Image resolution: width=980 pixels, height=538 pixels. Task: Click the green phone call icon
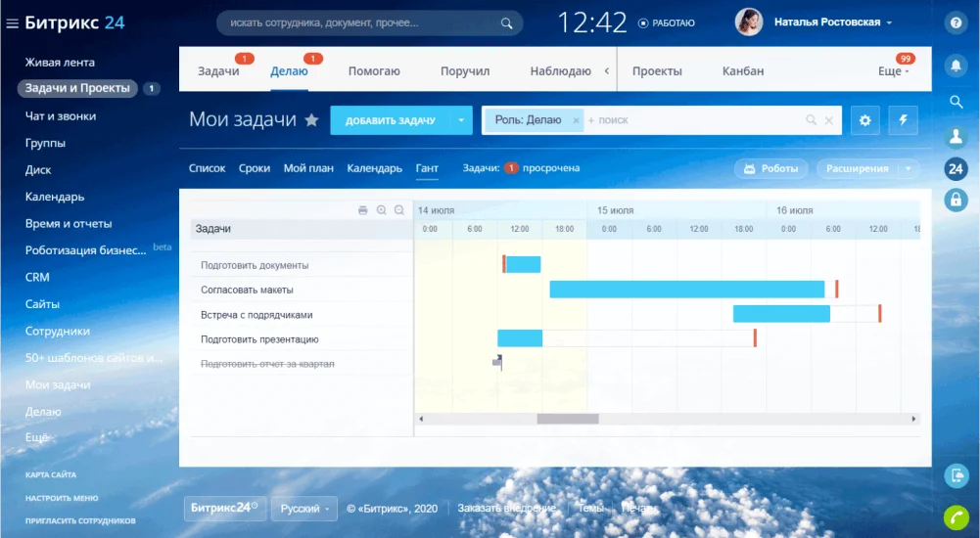click(956, 516)
